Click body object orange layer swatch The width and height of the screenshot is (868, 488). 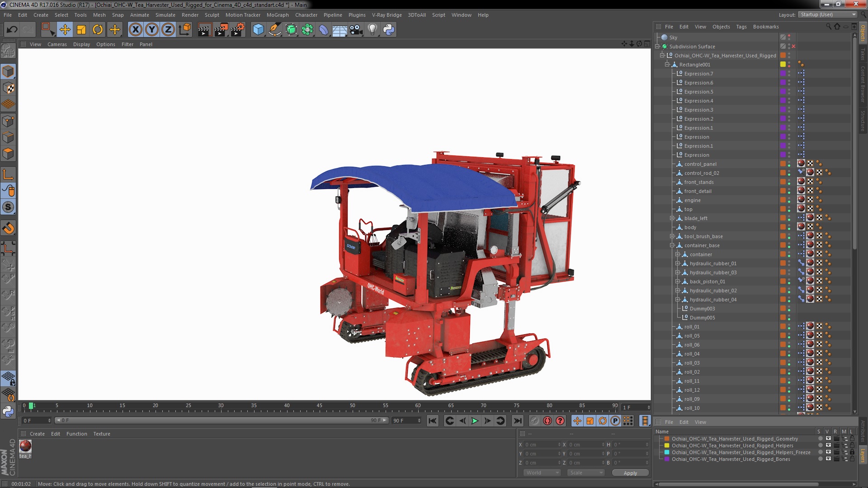click(783, 227)
